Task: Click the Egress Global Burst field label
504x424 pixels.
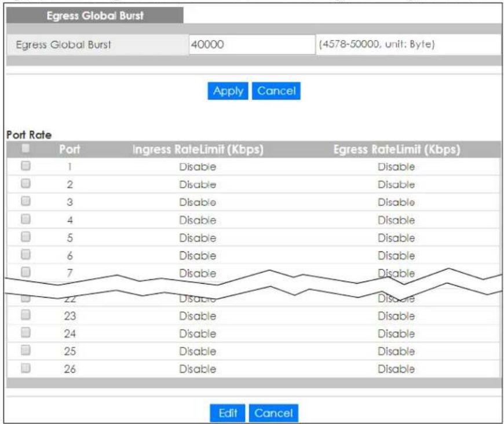Action: tap(63, 45)
